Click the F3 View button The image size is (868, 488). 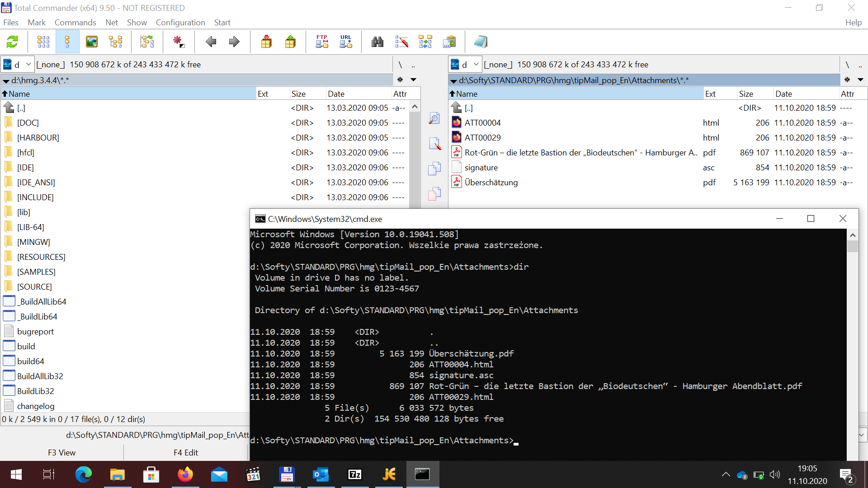[x=62, y=453]
